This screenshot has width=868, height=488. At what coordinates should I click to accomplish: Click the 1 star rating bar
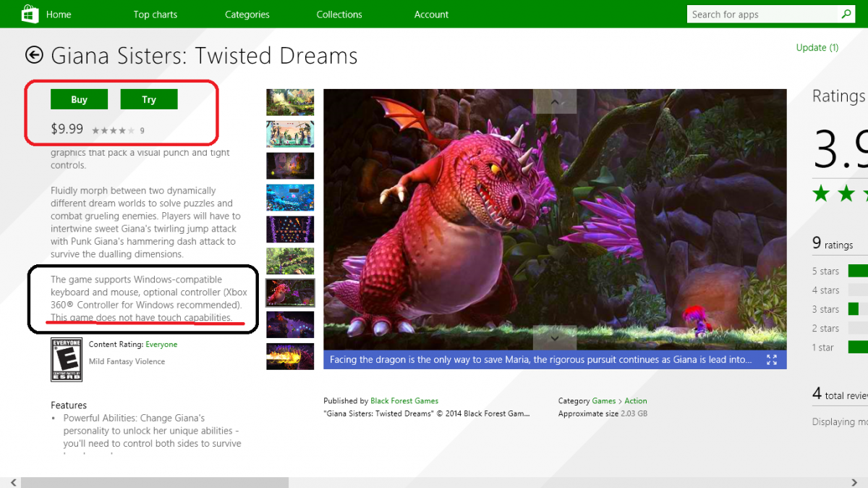pyautogui.click(x=858, y=348)
